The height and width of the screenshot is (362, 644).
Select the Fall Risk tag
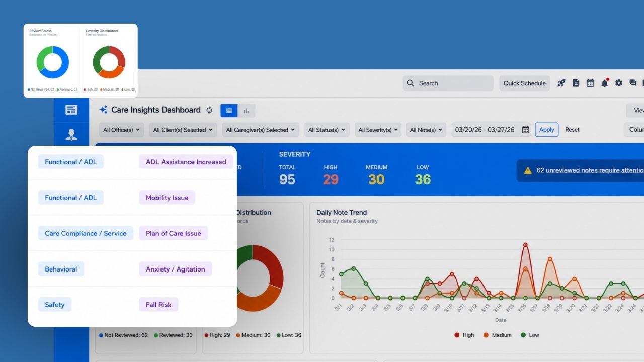(x=158, y=305)
